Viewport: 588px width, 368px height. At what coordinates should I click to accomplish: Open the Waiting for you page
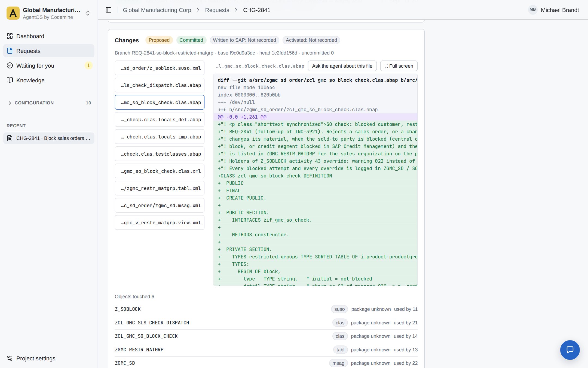click(49, 65)
